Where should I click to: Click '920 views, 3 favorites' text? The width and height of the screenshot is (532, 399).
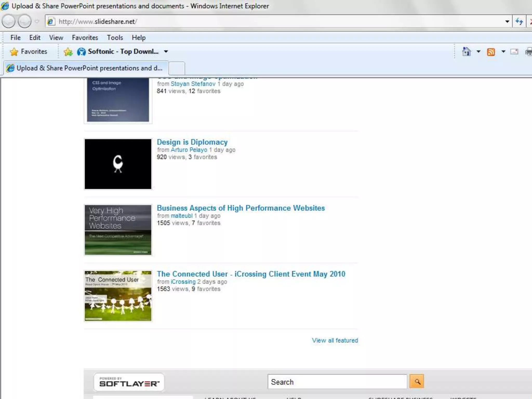pos(187,157)
